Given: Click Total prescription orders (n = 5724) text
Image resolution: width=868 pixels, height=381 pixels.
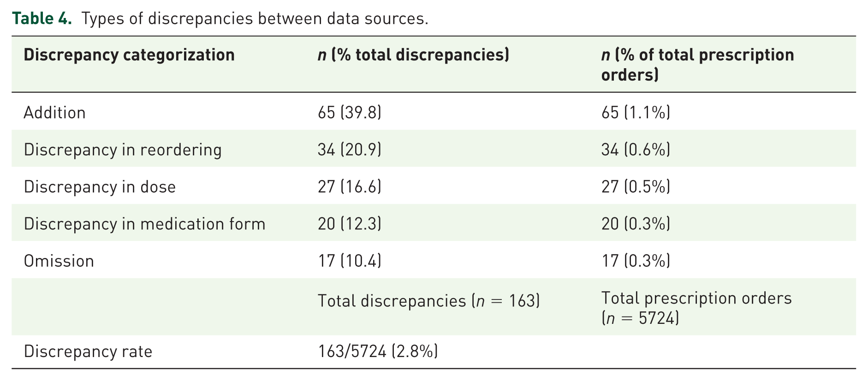Looking at the screenshot, I should pyautogui.click(x=696, y=308).
